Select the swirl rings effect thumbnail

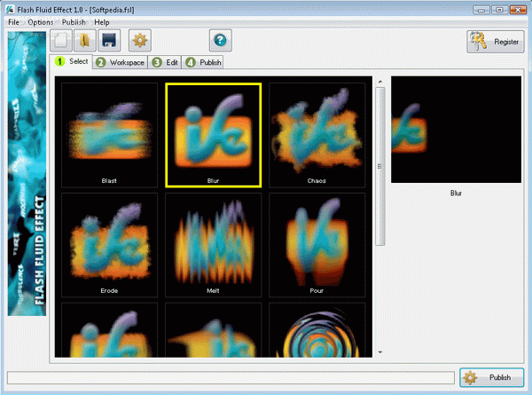coord(317,330)
